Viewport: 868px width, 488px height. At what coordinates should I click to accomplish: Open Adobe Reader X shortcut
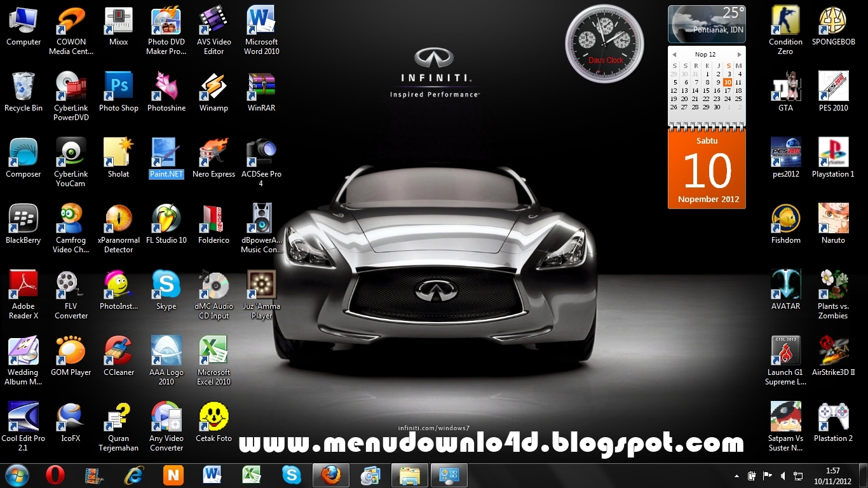24,295
